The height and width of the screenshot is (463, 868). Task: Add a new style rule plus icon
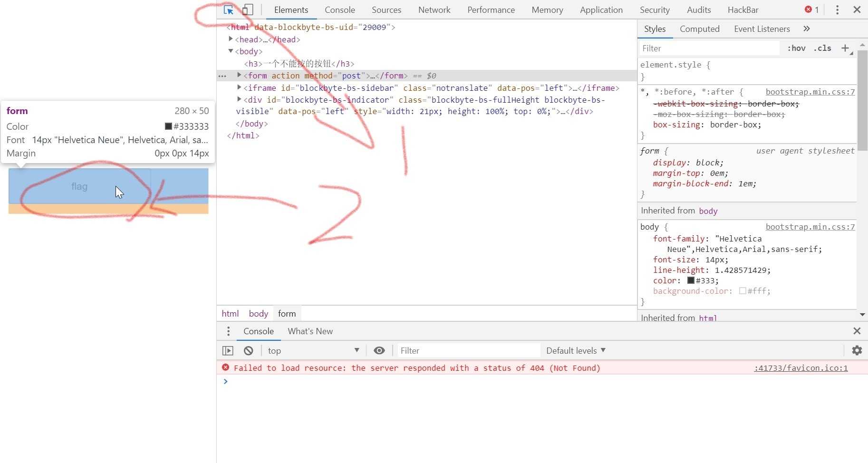(x=845, y=48)
